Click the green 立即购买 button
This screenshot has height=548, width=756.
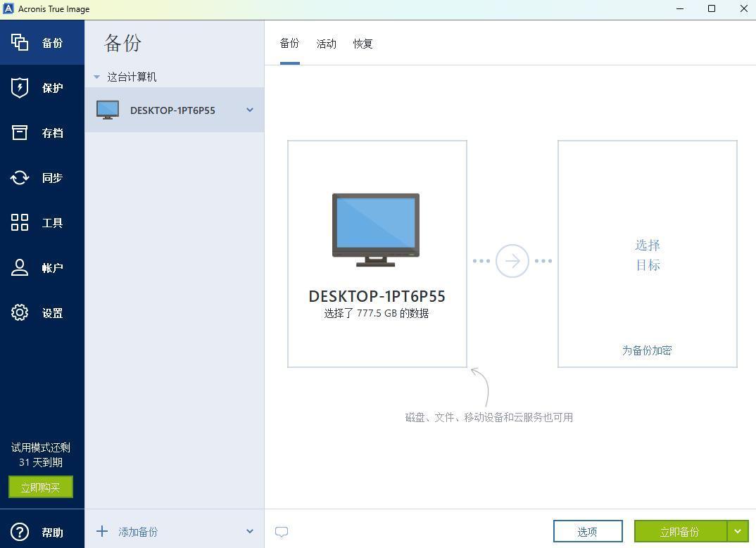click(x=41, y=487)
